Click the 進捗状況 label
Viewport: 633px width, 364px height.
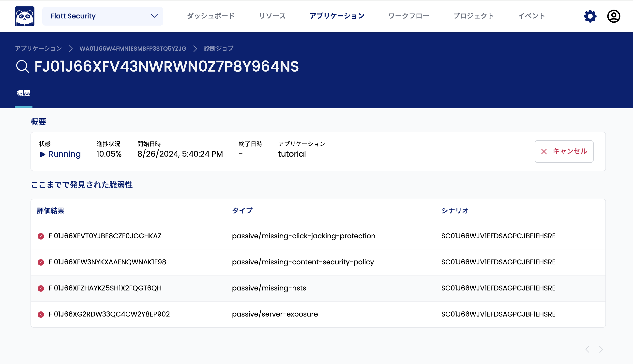pos(108,144)
